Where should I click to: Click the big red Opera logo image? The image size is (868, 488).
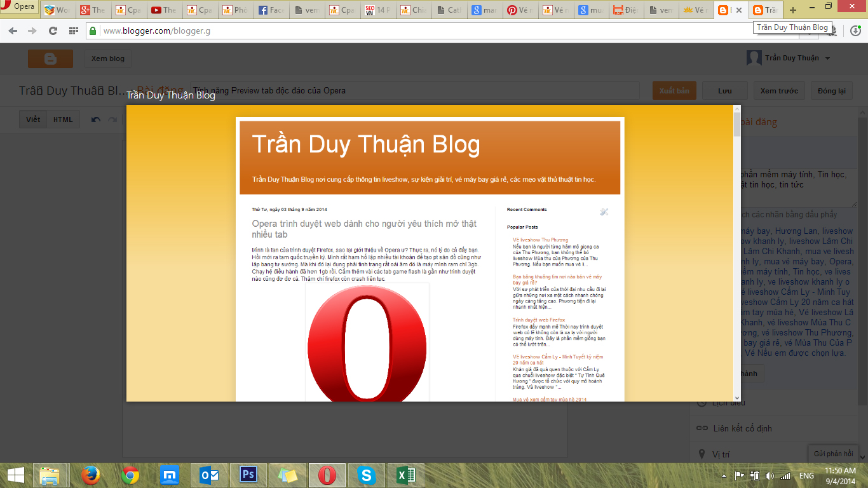(367, 342)
